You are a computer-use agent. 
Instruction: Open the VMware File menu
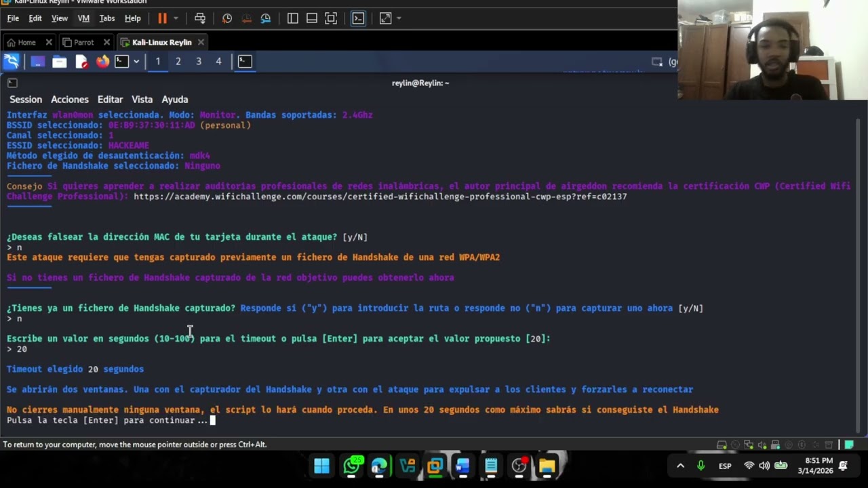[13, 18]
